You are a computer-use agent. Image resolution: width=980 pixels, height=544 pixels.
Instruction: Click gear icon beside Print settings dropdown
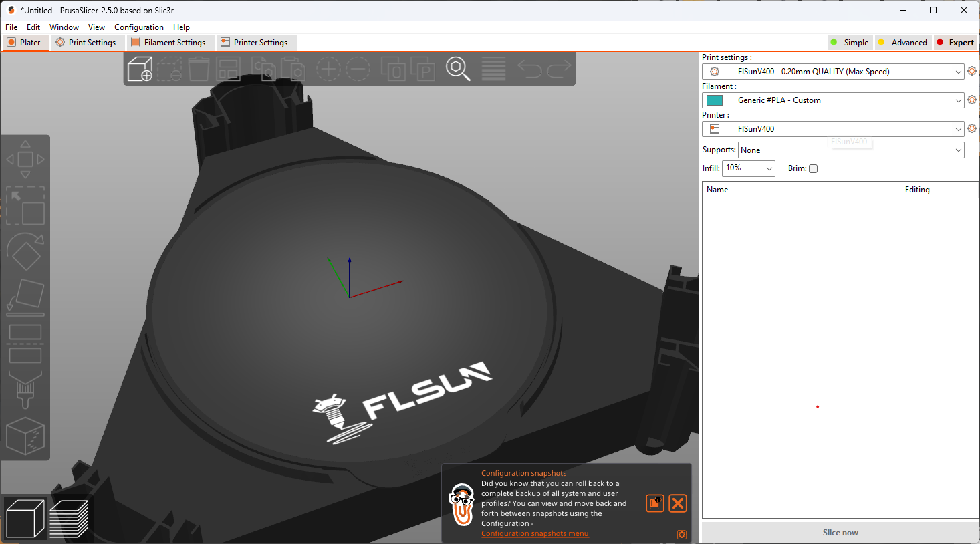[972, 71]
